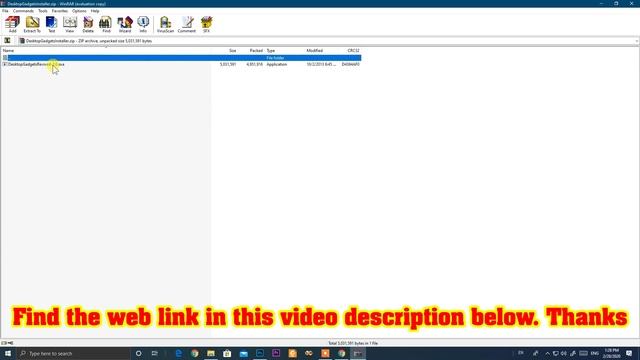Click the Add toolbar icon
This screenshot has width=640, height=360.
(x=12, y=24)
